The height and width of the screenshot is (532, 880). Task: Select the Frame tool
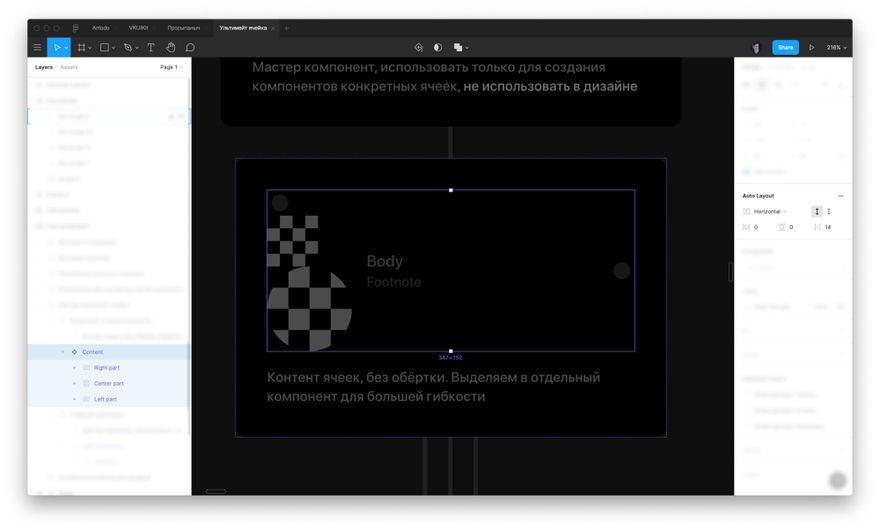point(81,48)
